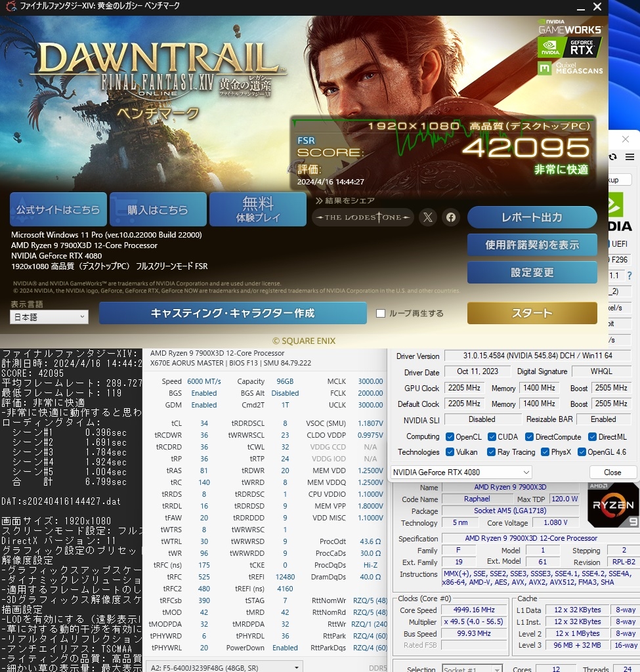
Task: Start character creation button
Action: [x=233, y=313]
